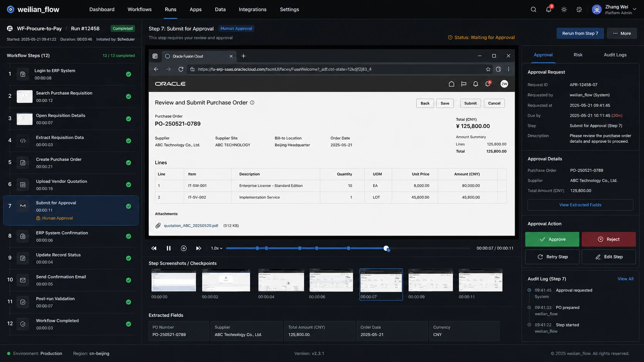The height and width of the screenshot is (362, 644).
Task: Bookmark the Oracle page with star icon
Action: click(x=488, y=69)
